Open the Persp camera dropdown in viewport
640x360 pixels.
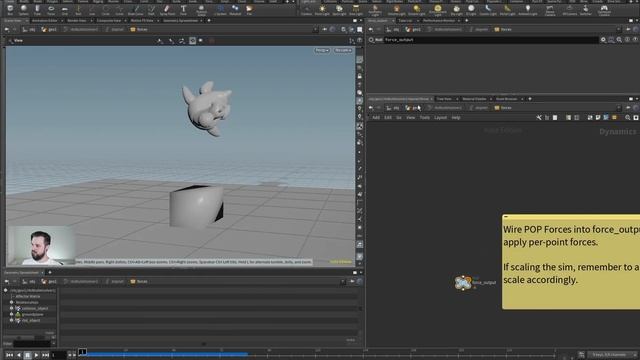click(x=322, y=50)
